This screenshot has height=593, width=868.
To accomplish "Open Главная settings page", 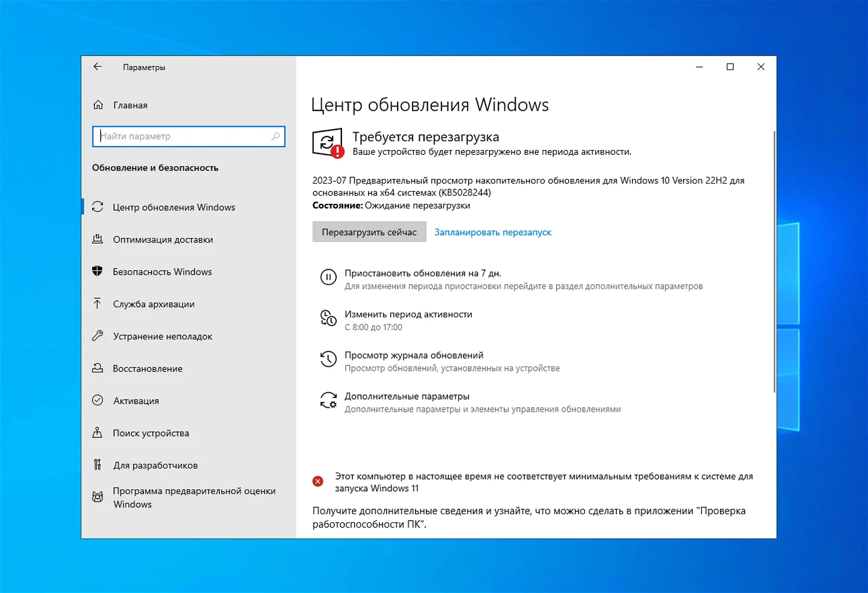I will 189,105.
